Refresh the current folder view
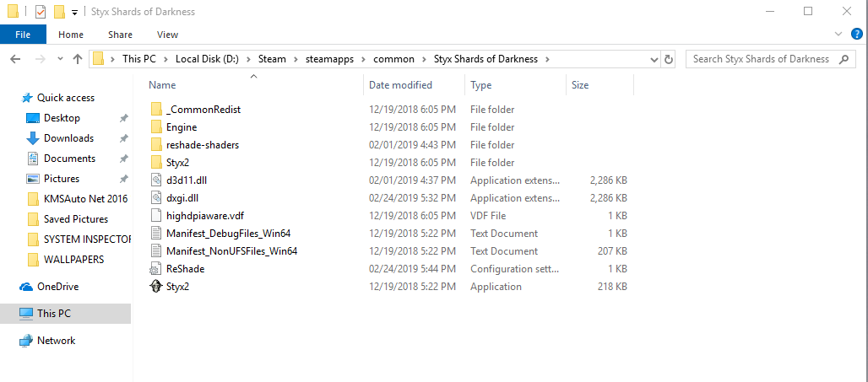This screenshot has height=382, width=868. [x=668, y=59]
